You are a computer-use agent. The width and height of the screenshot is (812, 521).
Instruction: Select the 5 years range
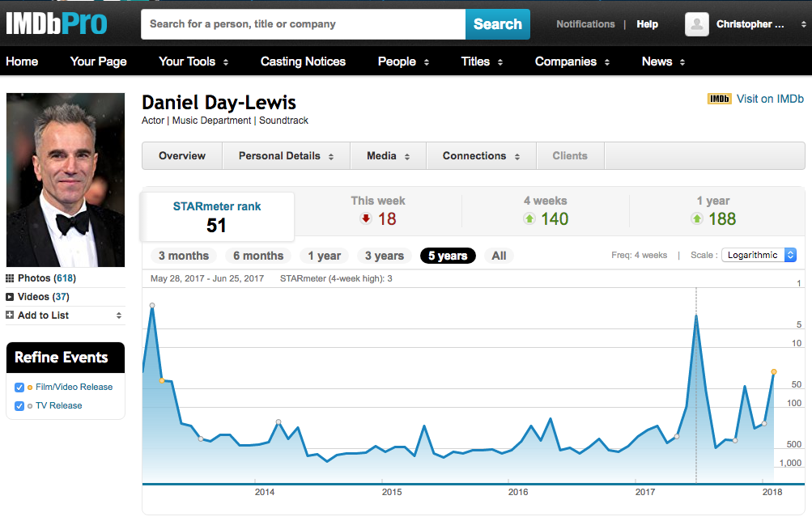448,256
